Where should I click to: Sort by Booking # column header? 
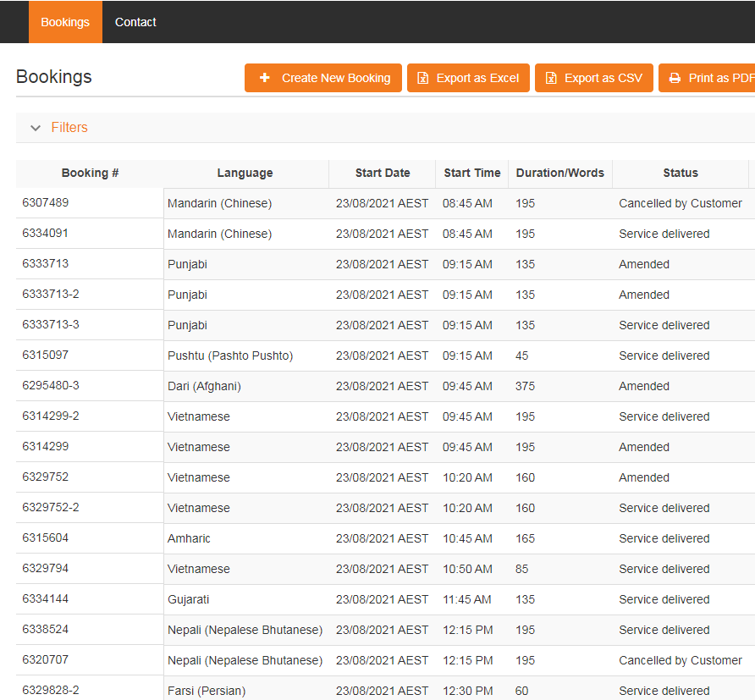click(x=90, y=173)
